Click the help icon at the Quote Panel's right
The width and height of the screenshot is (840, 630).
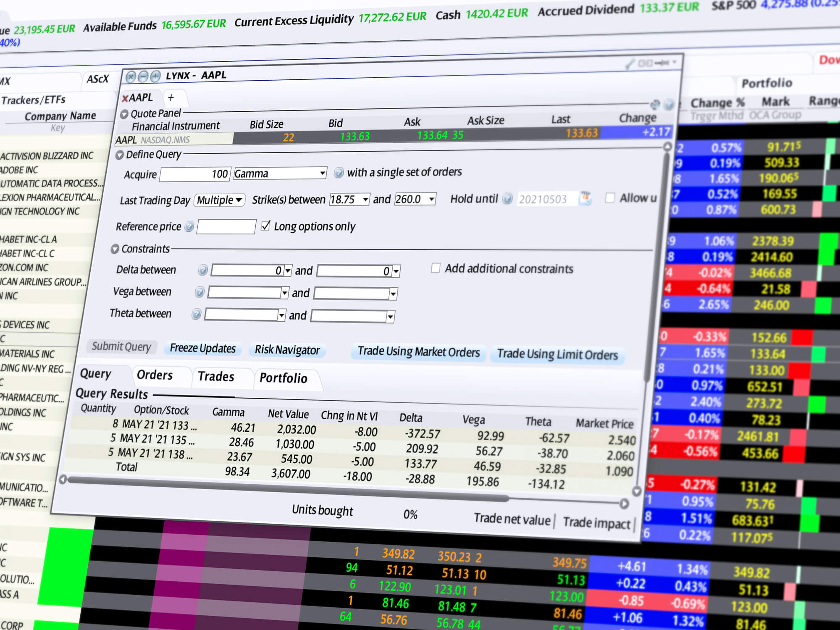(669, 104)
